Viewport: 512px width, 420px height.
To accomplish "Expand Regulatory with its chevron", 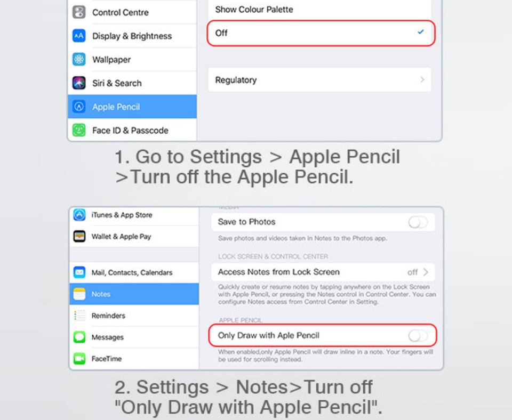I will click(x=422, y=79).
